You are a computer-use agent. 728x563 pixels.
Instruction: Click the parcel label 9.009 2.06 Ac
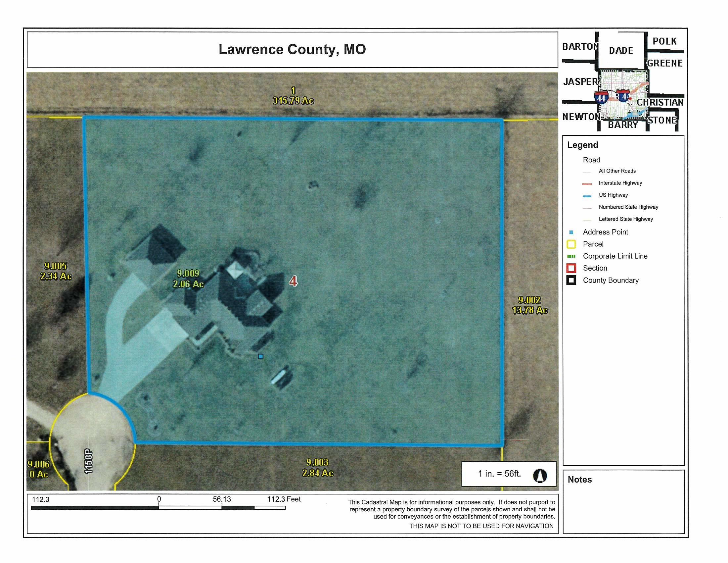[188, 279]
